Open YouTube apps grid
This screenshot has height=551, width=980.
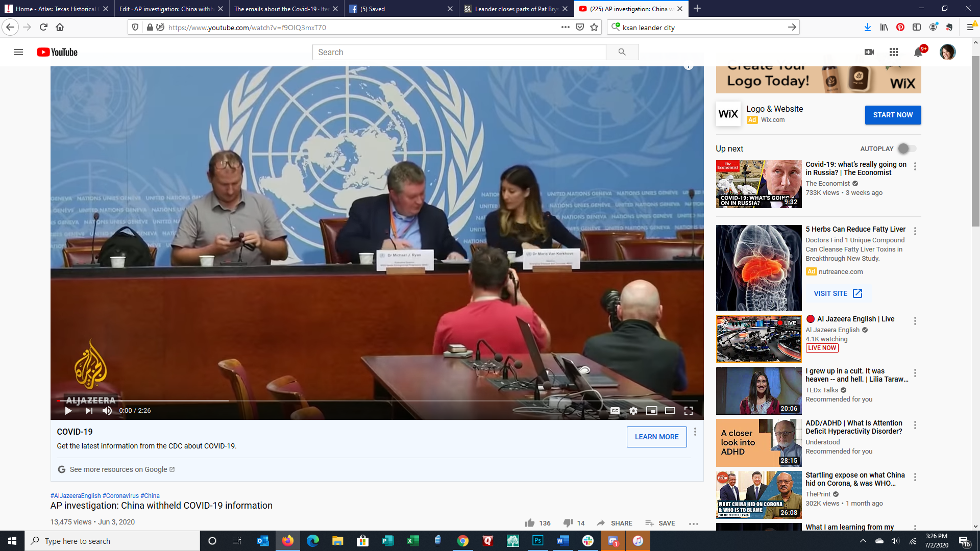893,52
